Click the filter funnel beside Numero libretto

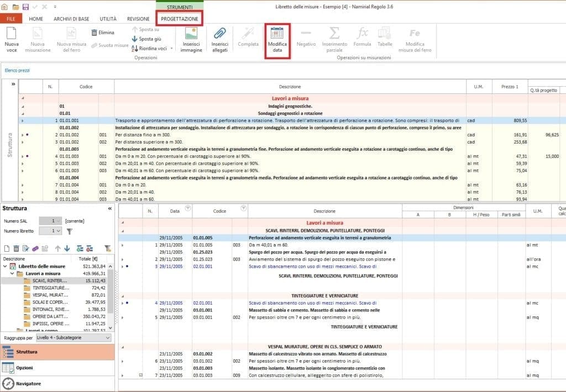[69, 231]
